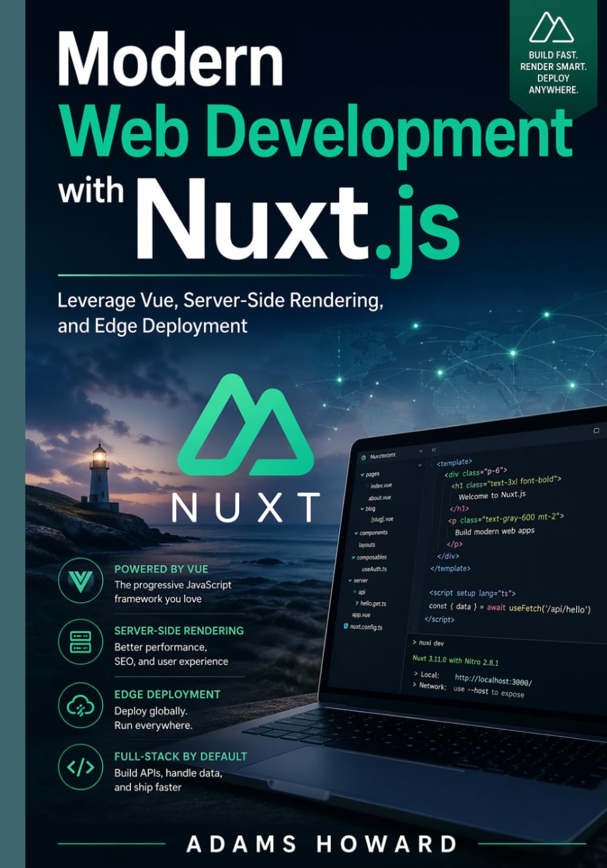Click the subtitle 'Leverage Vue, Server-Side Rendering'

[x=220, y=300]
